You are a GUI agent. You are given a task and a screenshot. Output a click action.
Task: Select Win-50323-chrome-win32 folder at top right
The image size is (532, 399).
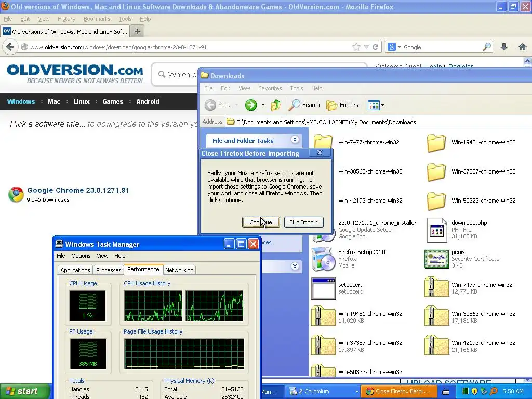click(x=436, y=201)
